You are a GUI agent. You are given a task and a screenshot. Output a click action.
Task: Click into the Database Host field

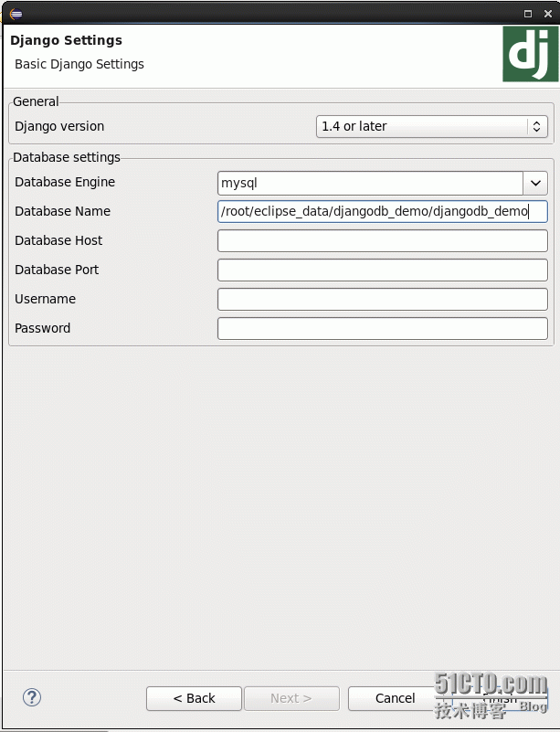click(382, 241)
